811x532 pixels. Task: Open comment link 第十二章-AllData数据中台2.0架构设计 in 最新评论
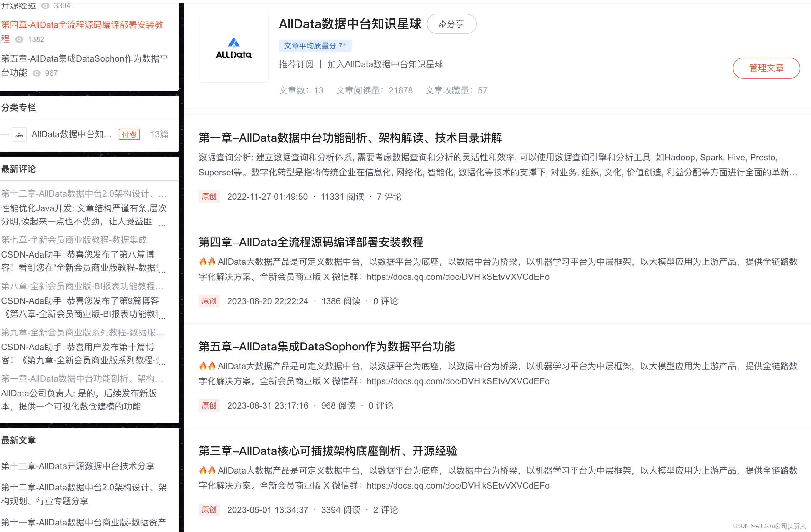coord(83,193)
